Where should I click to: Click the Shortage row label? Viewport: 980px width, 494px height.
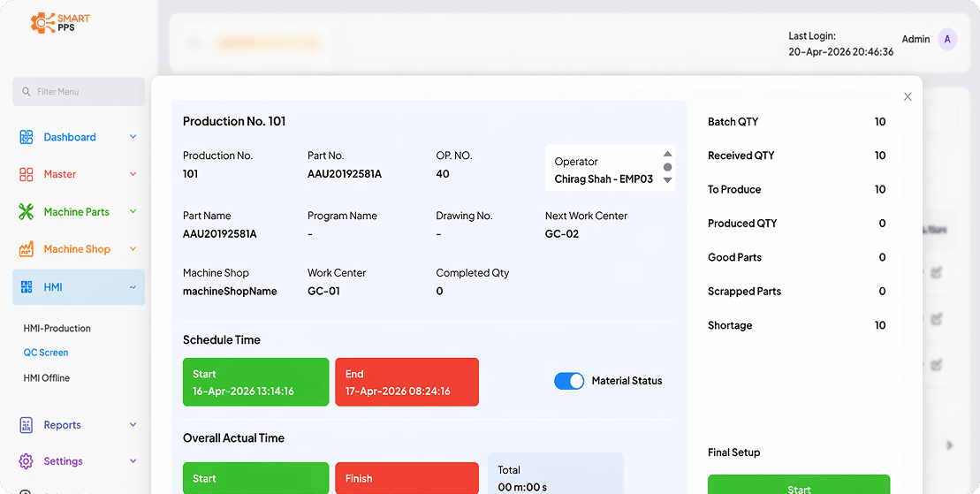pos(730,325)
